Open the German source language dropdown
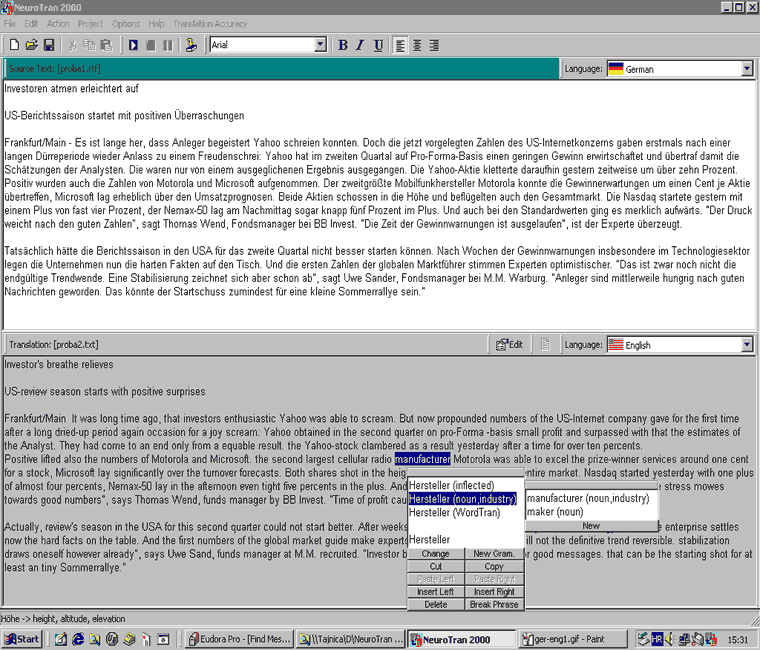The width and height of the screenshot is (760, 650). [x=747, y=69]
